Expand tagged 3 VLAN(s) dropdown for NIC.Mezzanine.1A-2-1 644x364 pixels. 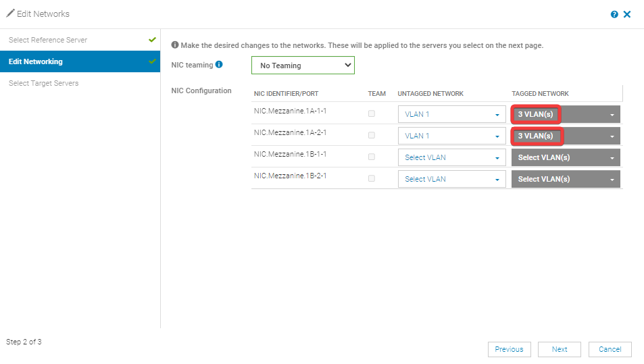566,136
